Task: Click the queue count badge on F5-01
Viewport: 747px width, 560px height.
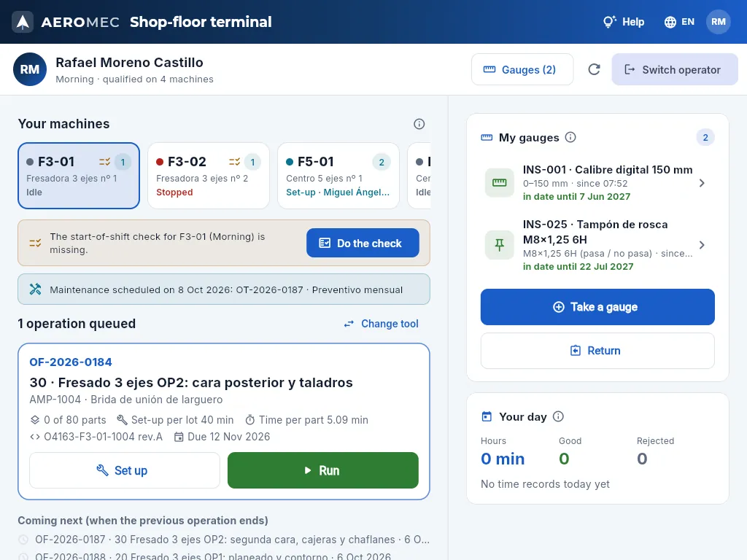Action: pyautogui.click(x=382, y=163)
